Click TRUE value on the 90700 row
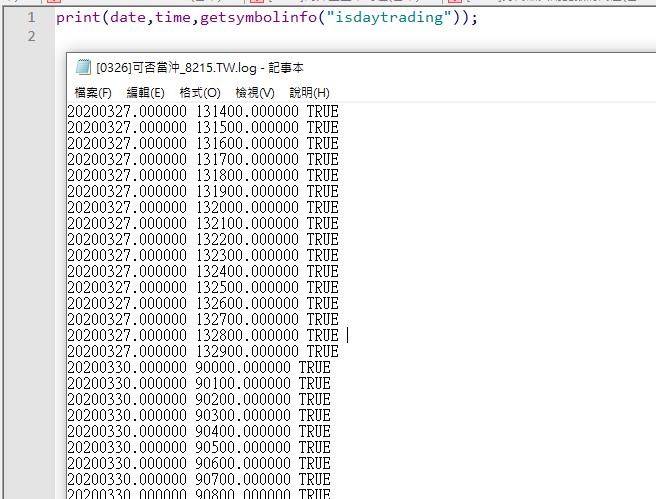656x499 pixels. (x=314, y=479)
